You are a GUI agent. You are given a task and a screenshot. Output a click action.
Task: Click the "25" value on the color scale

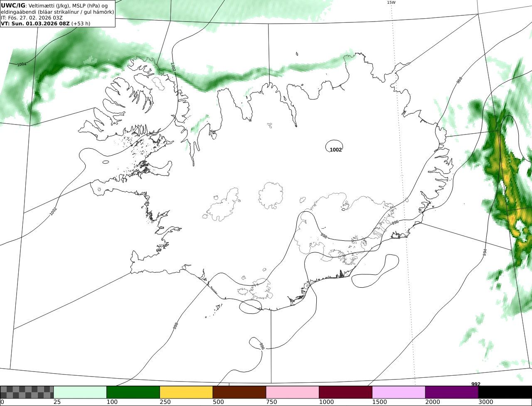click(57, 402)
